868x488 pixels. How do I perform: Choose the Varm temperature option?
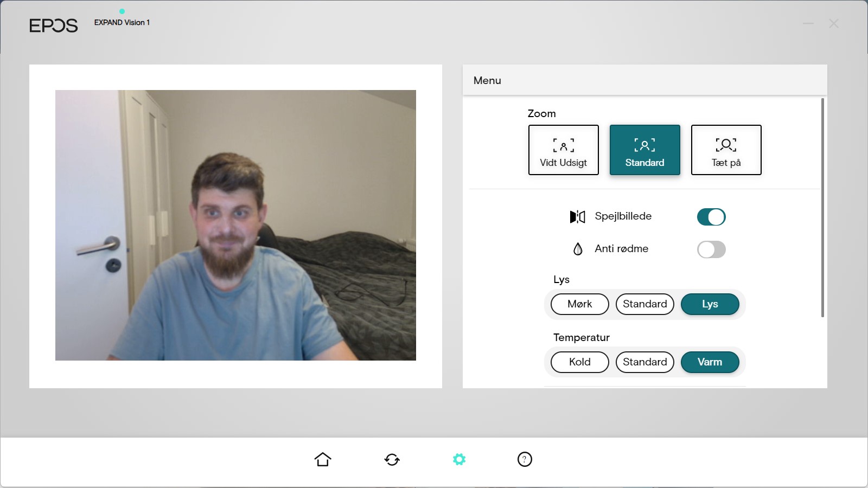coord(710,362)
